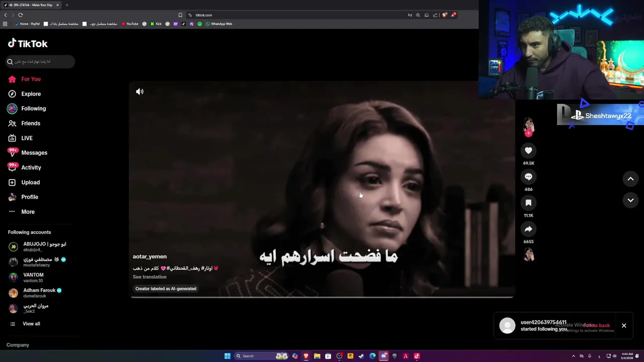Open the Kick bookmark
The width and height of the screenshot is (644, 362).
(156, 24)
